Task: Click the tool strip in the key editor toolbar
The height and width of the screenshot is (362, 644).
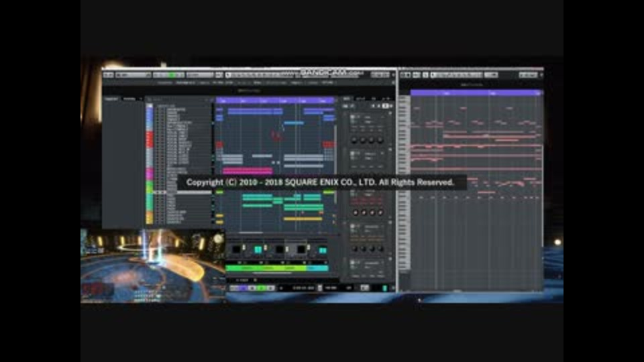Action: tap(456, 74)
